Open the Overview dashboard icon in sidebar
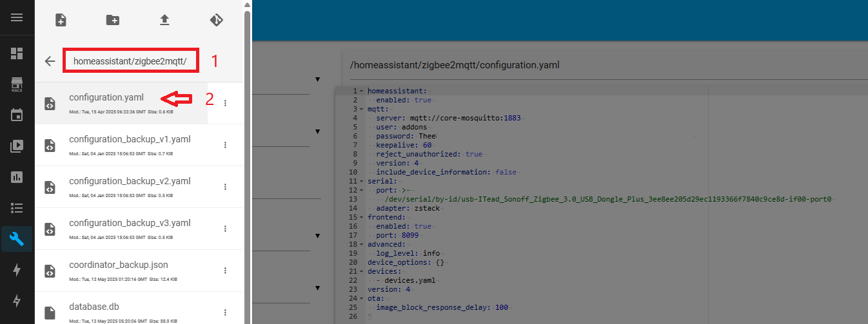The height and width of the screenshot is (324, 868). coord(17,53)
